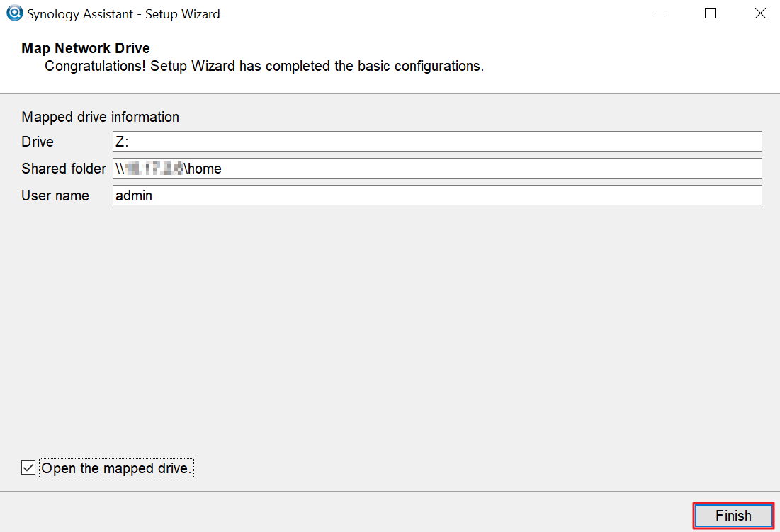This screenshot has width=780, height=532.
Task: Focus the Shared folder path field
Action: (x=437, y=169)
